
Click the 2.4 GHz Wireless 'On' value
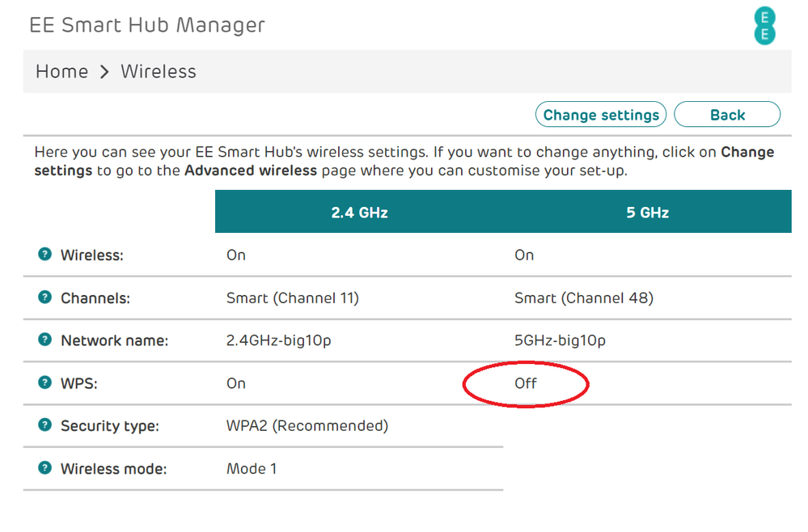tap(236, 255)
